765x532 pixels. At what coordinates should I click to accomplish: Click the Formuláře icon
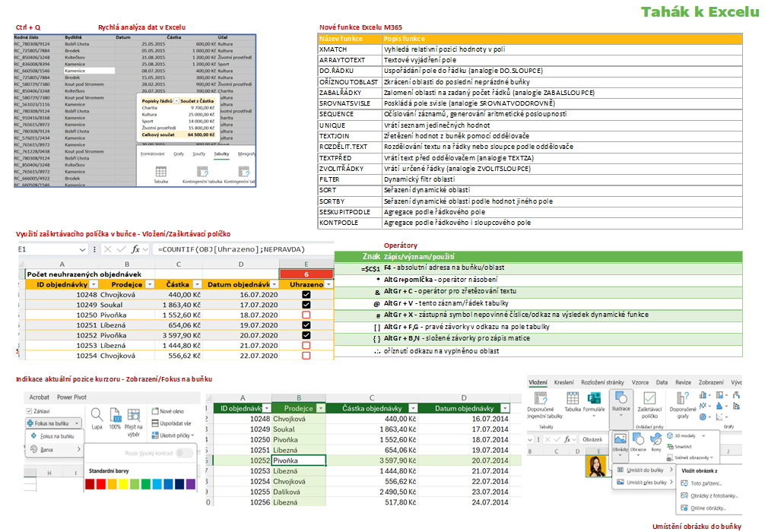594,398
